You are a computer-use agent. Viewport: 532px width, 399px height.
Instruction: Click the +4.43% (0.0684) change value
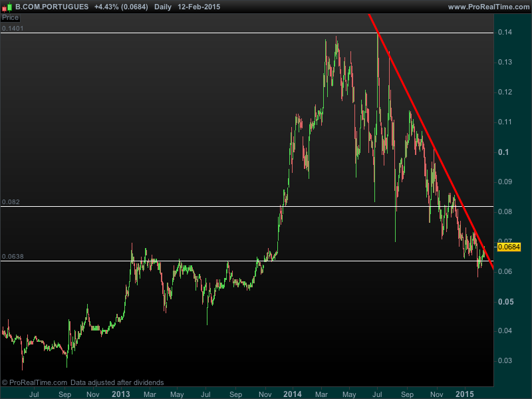tap(121, 7)
